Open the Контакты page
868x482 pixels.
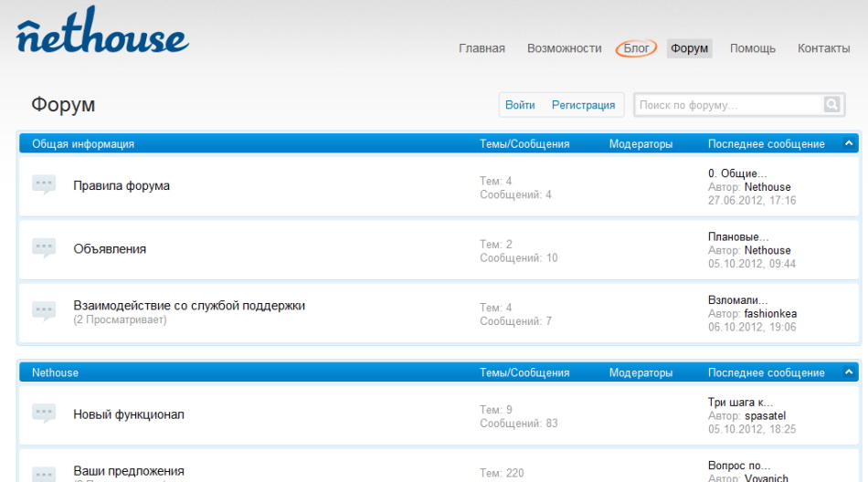(823, 48)
